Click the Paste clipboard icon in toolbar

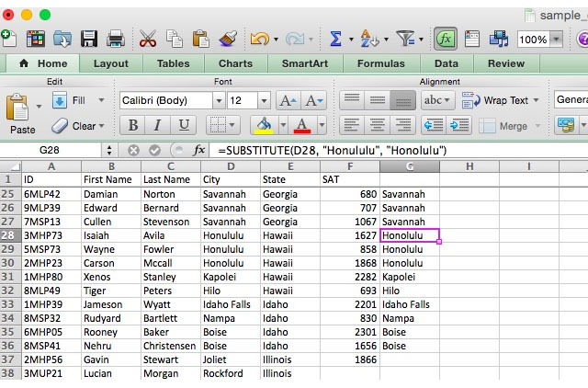click(x=200, y=39)
